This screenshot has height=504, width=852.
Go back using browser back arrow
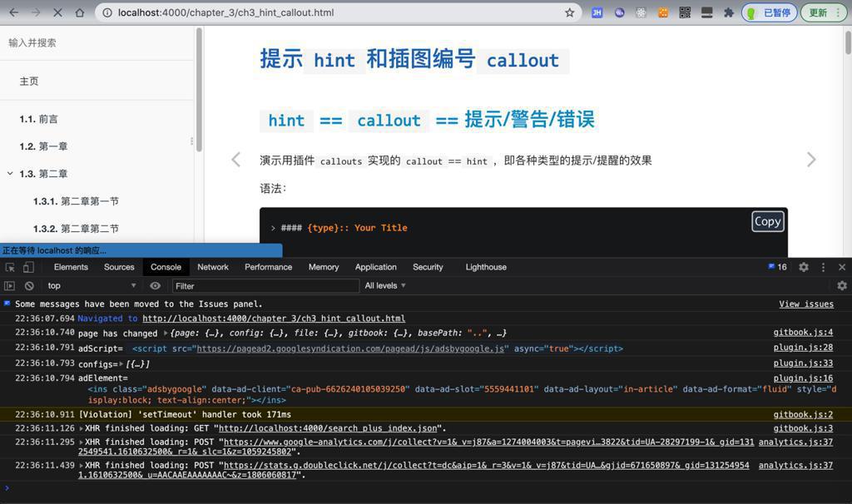tap(14, 12)
